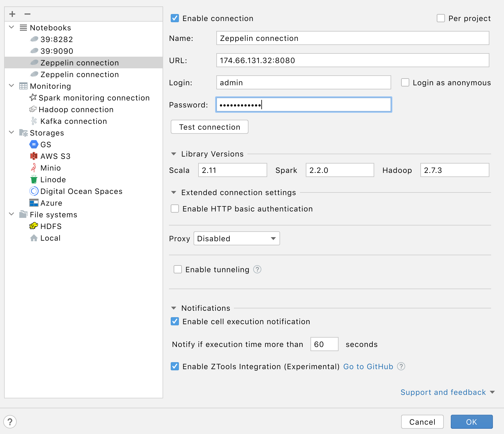This screenshot has width=504, height=434.
Task: Click the HDFS elephant icon
Action: (x=33, y=226)
